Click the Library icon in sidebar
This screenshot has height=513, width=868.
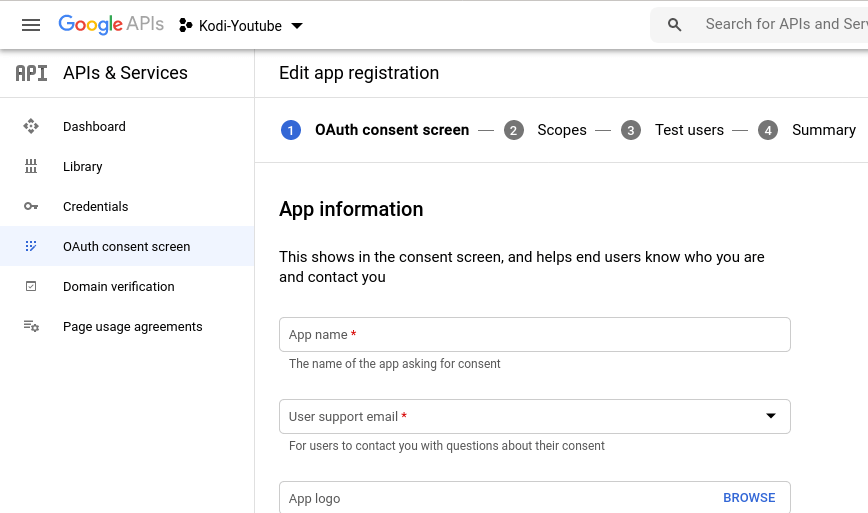coord(31,167)
